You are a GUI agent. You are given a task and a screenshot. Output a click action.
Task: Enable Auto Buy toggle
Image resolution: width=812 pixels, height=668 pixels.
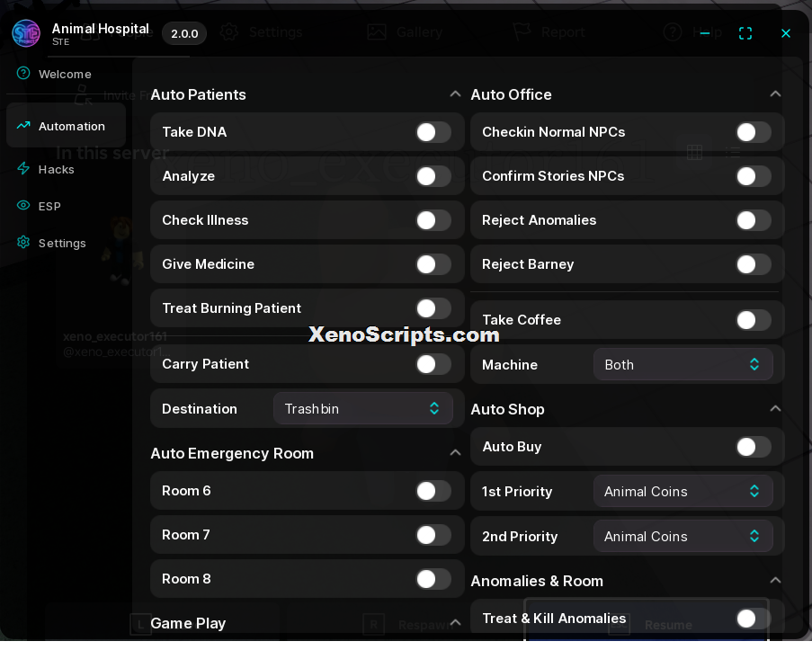[x=754, y=447]
